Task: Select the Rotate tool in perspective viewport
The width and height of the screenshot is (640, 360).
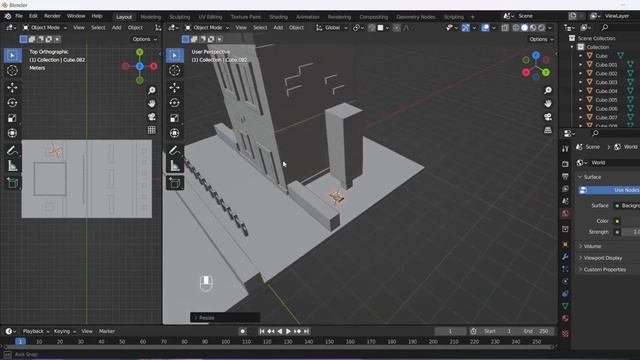Action: pos(175,102)
